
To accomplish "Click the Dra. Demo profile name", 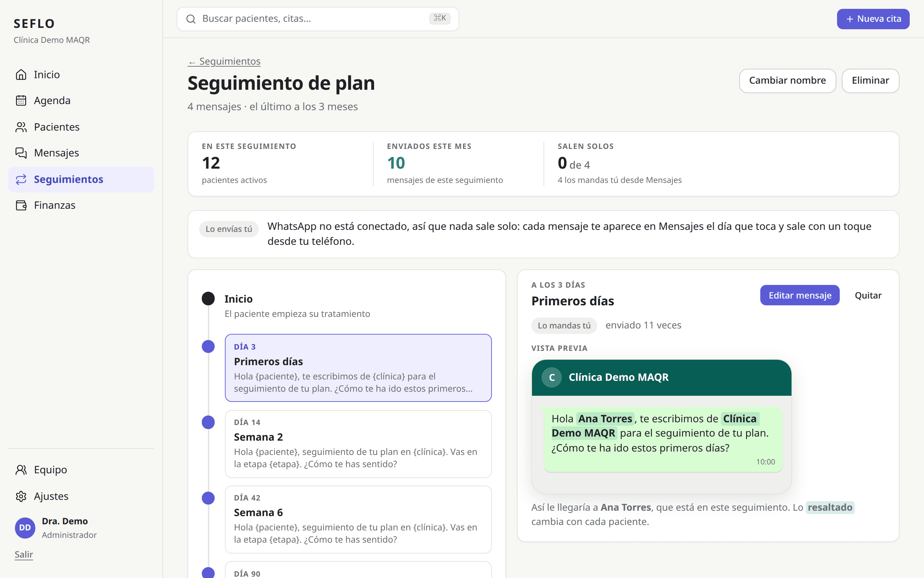I will [65, 521].
